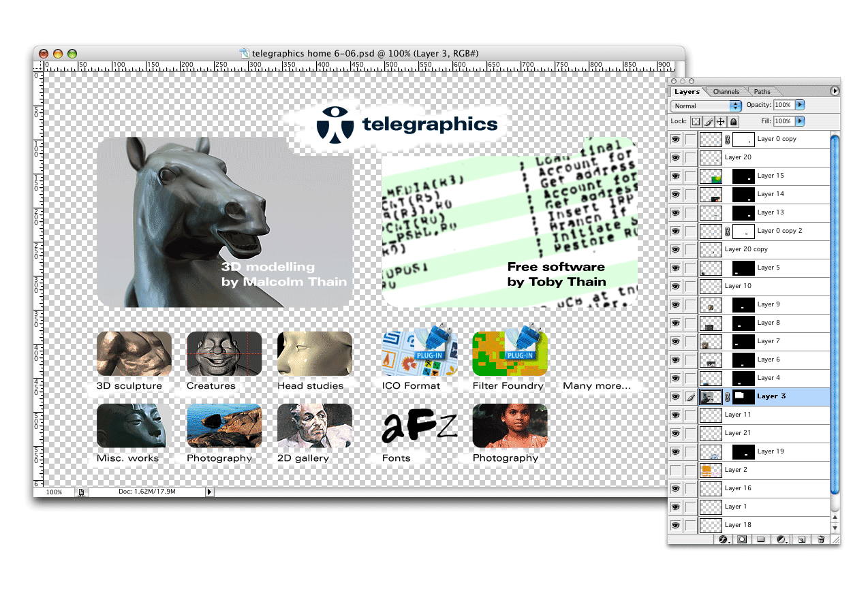This screenshot has width=868, height=591.
Task: Click the mask link chain on Layer 0 copy 2
Action: click(x=727, y=231)
